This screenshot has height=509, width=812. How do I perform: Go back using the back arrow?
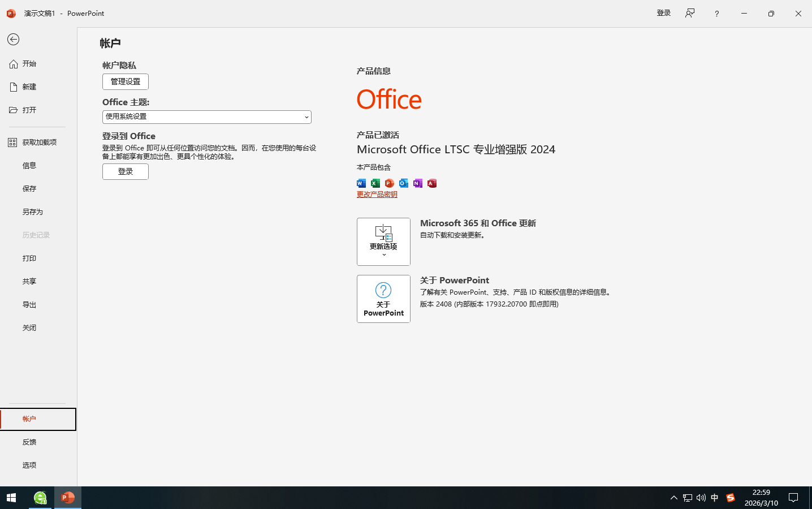(14, 39)
